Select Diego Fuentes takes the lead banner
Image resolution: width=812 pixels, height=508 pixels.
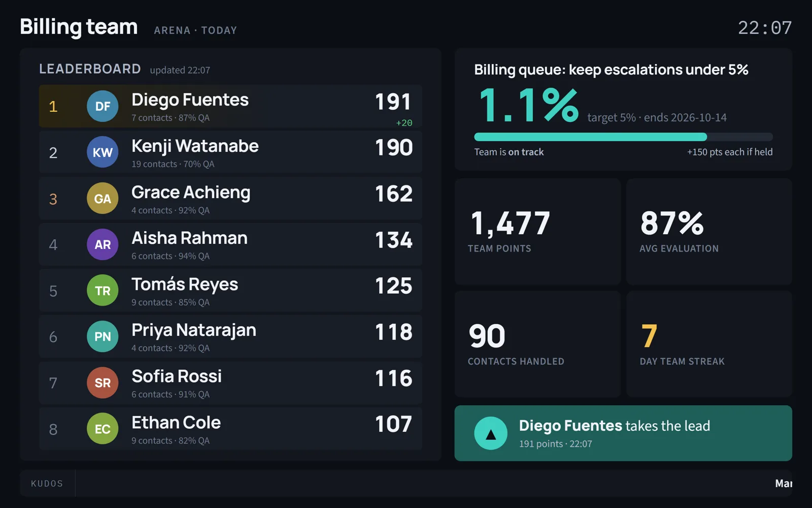pos(623,433)
